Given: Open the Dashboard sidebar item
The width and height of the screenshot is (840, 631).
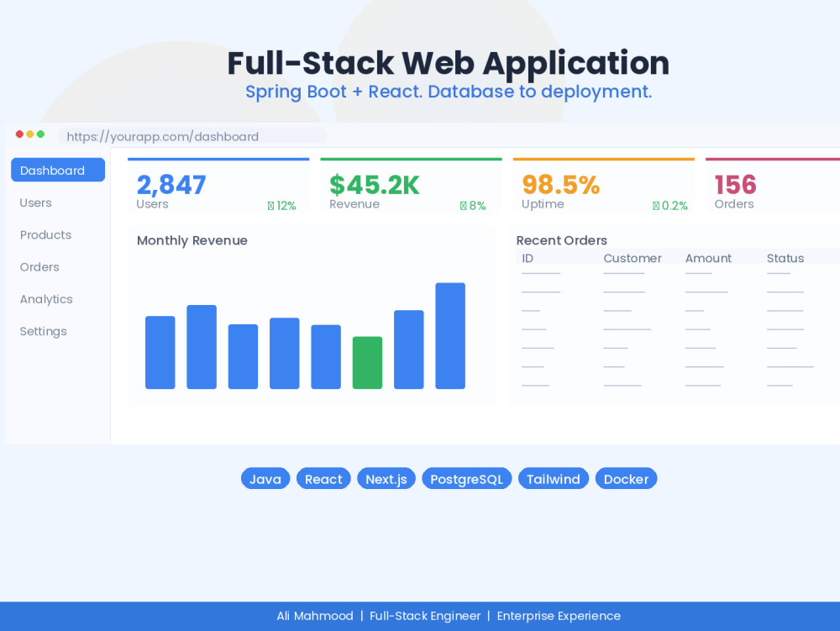Looking at the screenshot, I should [x=58, y=170].
